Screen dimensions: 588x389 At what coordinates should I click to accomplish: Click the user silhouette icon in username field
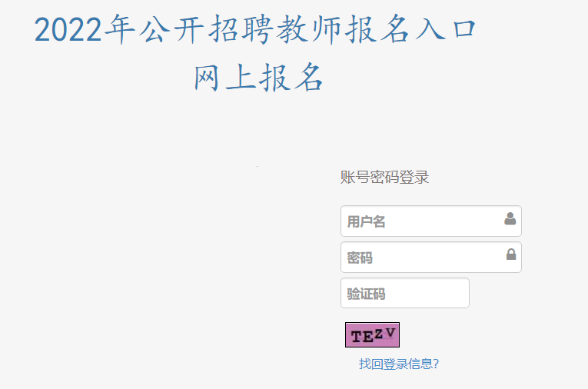point(510,219)
